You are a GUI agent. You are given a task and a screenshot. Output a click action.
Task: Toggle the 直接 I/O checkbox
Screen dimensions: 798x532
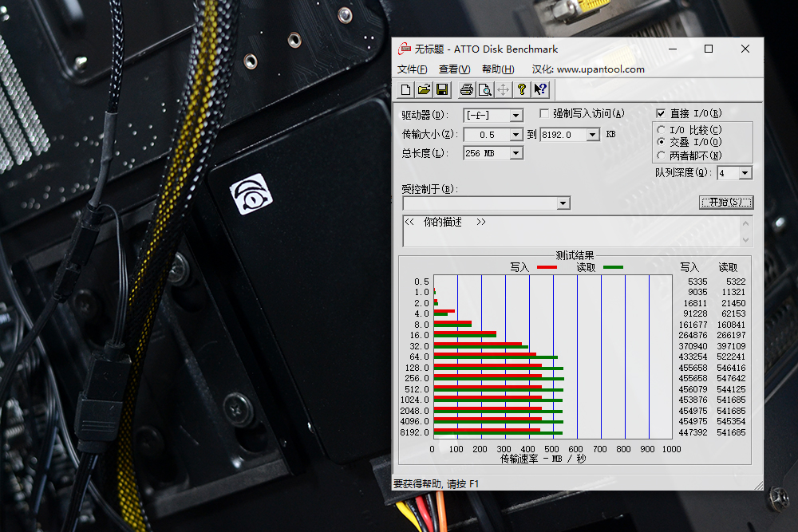661,113
